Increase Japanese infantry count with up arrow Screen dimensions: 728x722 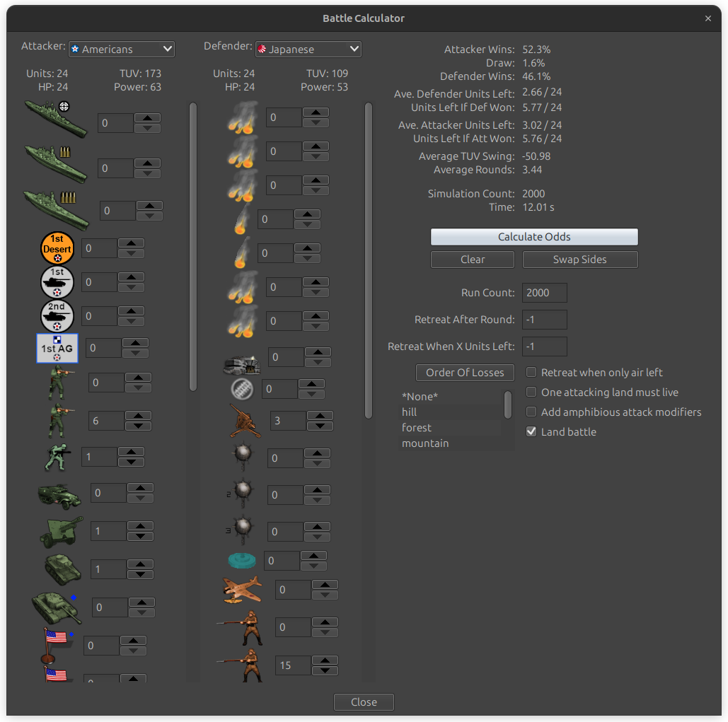click(325, 660)
